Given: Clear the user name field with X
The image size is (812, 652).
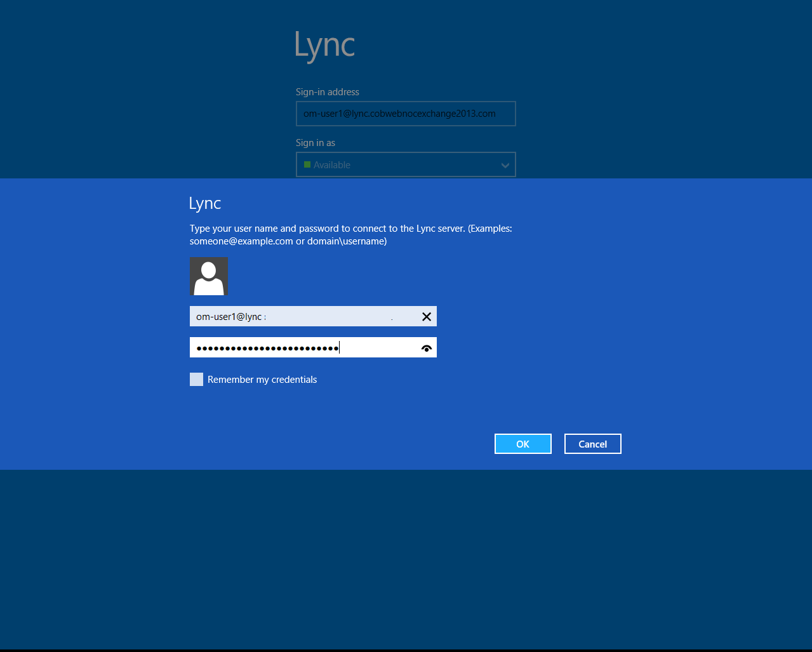Looking at the screenshot, I should [x=427, y=317].
